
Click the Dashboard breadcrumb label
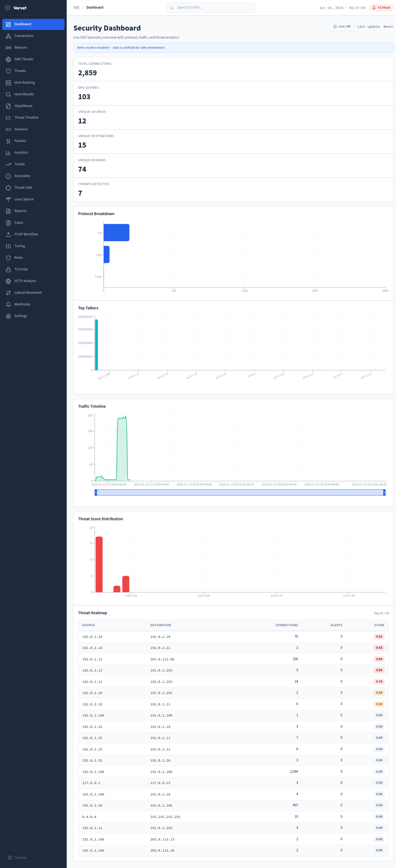(x=95, y=8)
